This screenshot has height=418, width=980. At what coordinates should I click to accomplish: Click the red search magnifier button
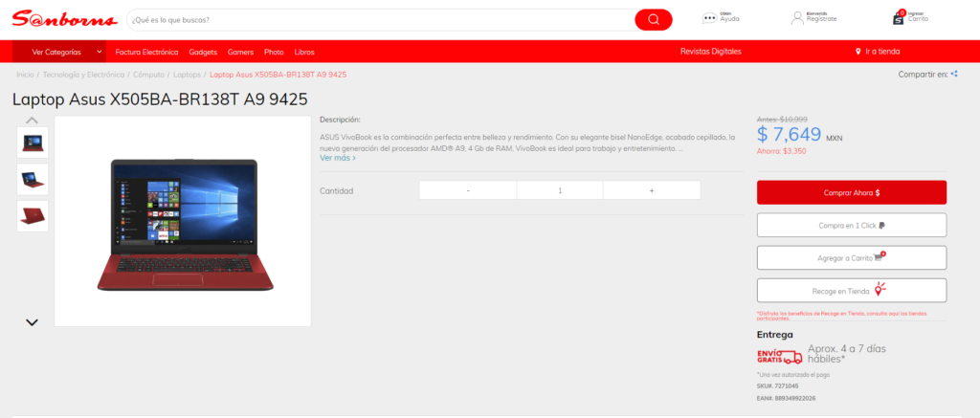(653, 19)
